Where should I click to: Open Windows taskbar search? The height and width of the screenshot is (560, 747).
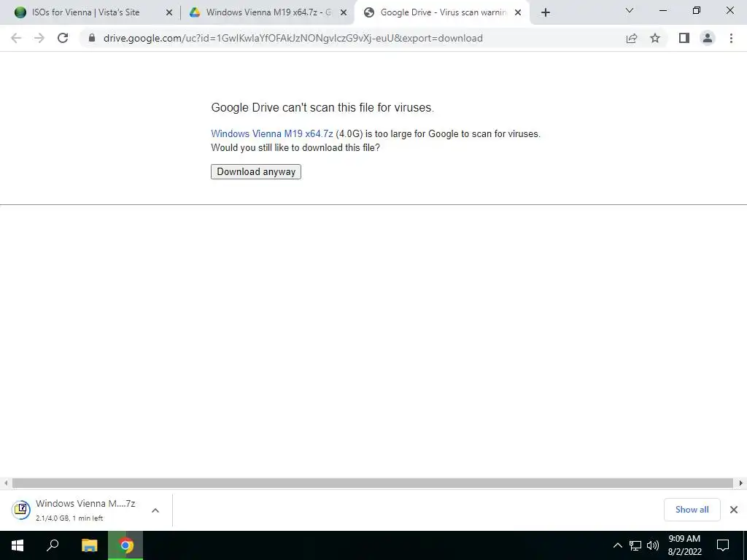pos(53,545)
